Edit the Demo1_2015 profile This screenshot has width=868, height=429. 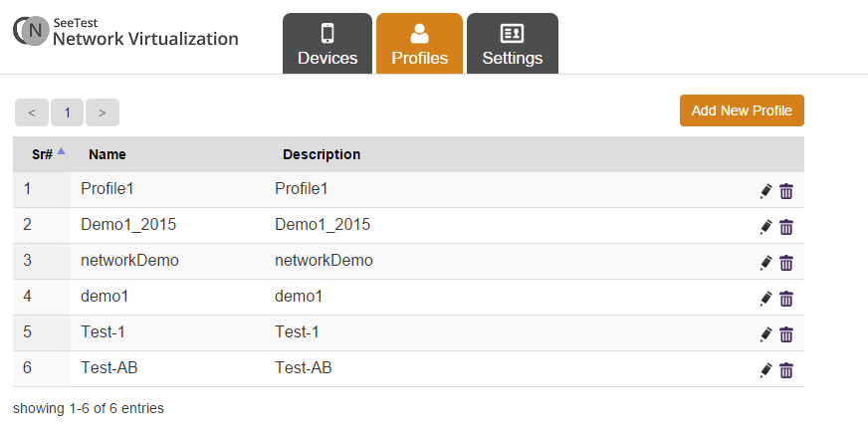(x=765, y=227)
